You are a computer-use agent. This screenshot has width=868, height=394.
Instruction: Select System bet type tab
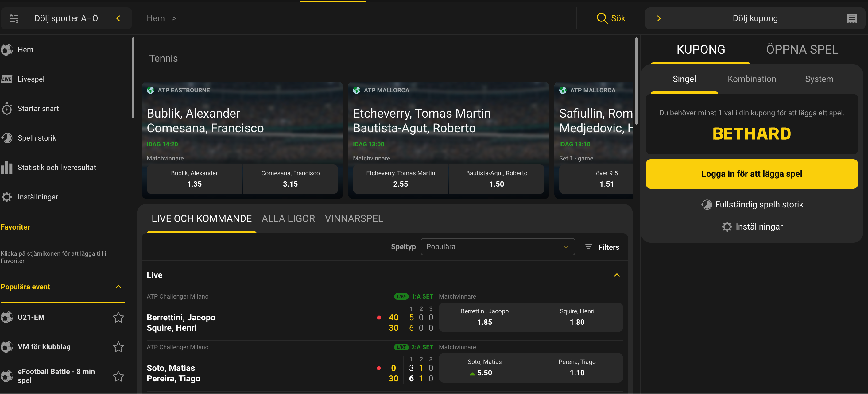819,79
